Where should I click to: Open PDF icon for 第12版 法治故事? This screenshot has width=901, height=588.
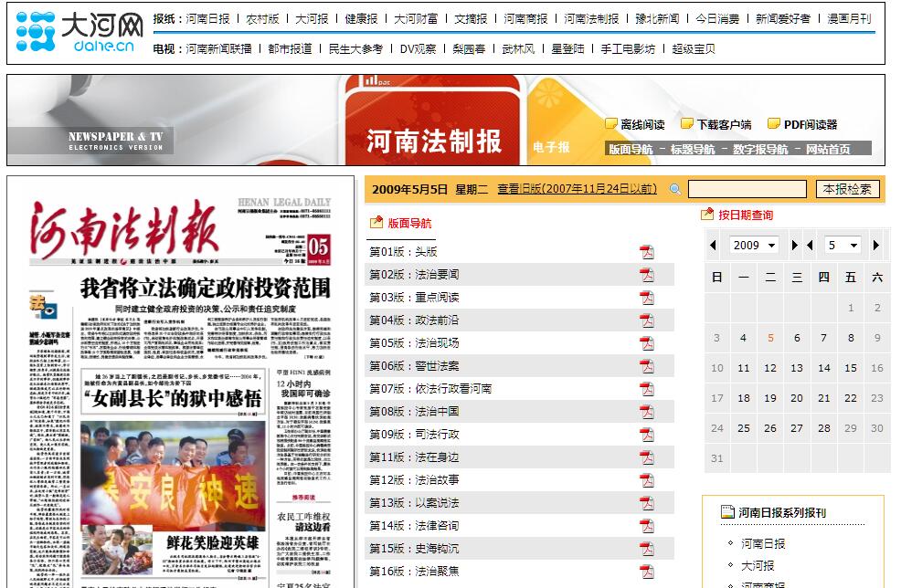[647, 480]
